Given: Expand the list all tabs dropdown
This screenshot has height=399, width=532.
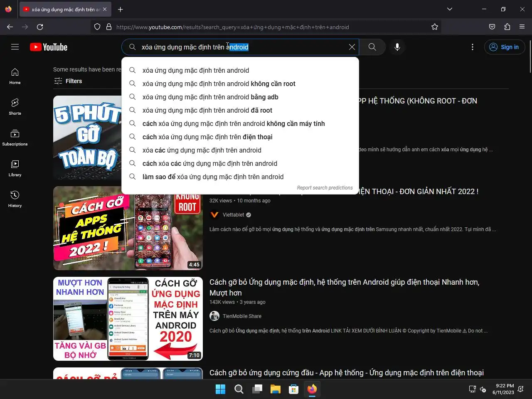Looking at the screenshot, I should pyautogui.click(x=450, y=9).
